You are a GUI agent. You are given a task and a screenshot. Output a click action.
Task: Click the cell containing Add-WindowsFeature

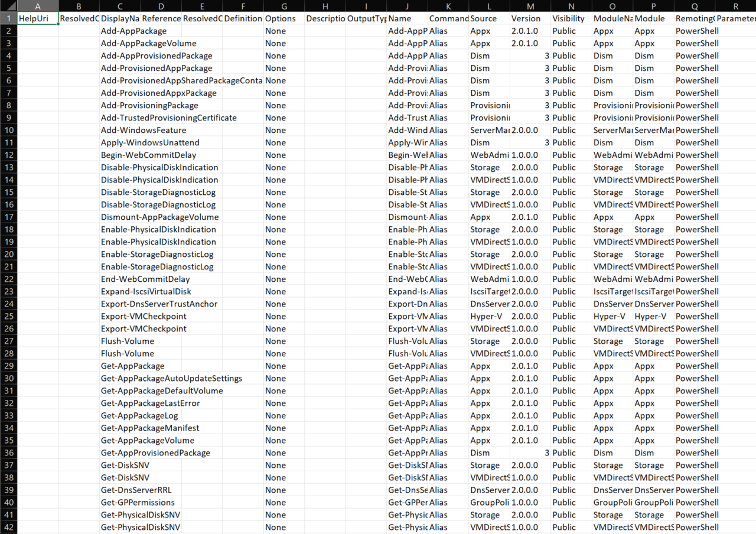tap(144, 130)
